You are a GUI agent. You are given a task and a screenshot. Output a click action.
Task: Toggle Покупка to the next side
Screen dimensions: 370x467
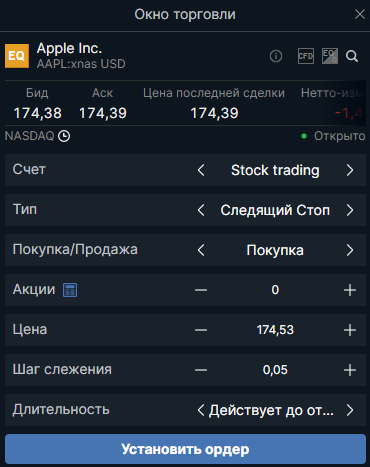pyautogui.click(x=350, y=250)
